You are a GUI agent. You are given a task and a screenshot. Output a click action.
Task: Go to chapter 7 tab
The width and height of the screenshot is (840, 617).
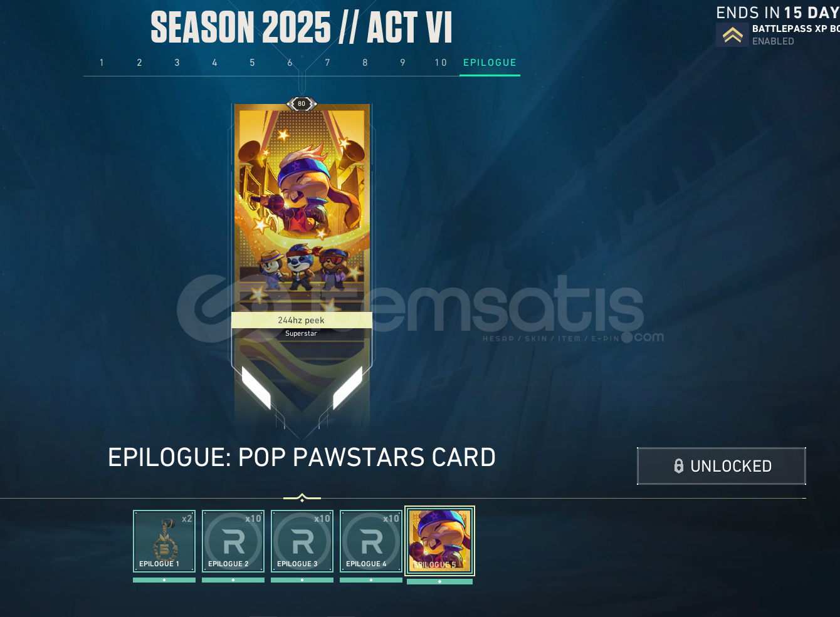point(327,63)
